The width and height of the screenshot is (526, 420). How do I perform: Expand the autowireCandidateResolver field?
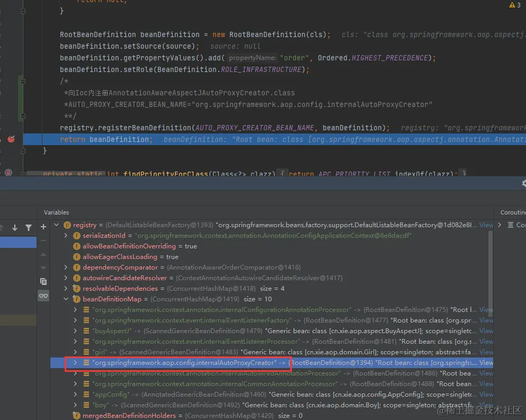[66, 278]
